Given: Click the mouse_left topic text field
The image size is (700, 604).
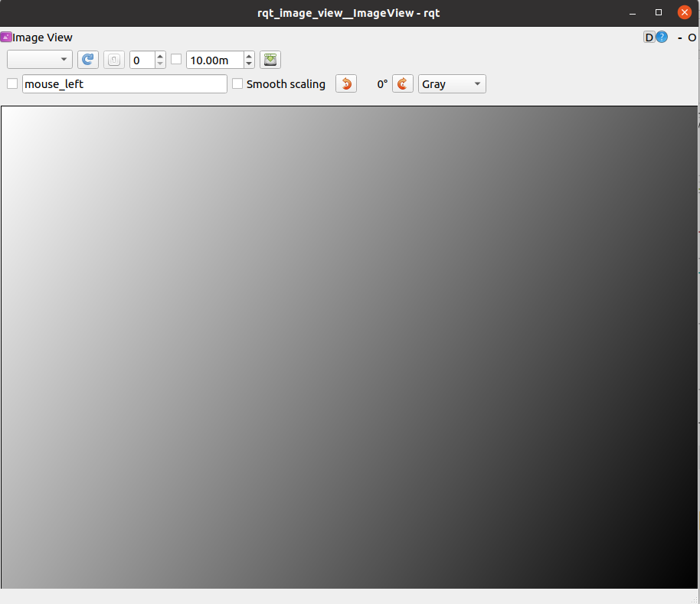Looking at the screenshot, I should [x=125, y=84].
